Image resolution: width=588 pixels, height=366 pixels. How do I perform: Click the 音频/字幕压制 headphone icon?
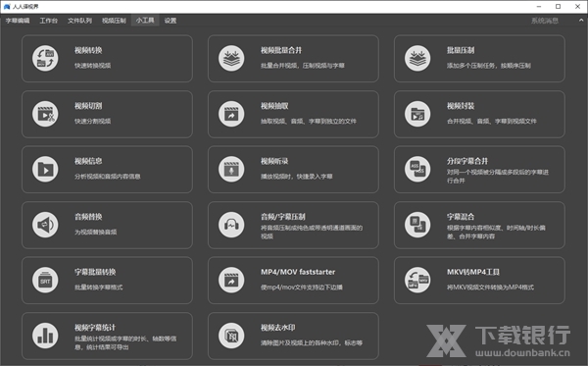tap(231, 225)
